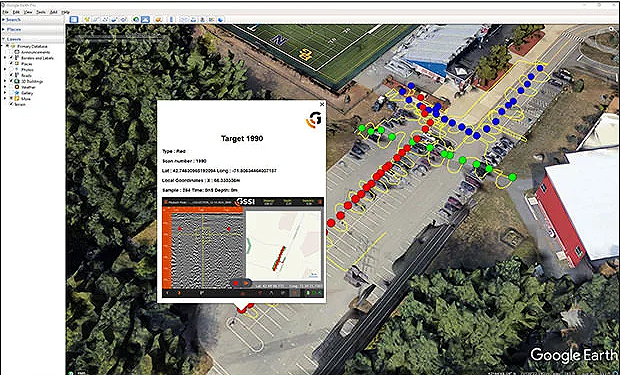
Task: Click the "Target 1990" popup heading
Action: (242, 138)
